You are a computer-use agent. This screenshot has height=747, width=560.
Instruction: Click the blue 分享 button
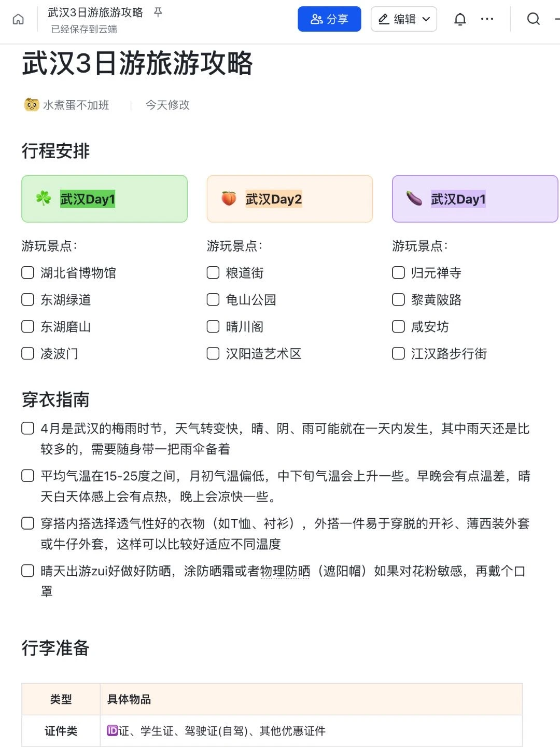pos(329,20)
